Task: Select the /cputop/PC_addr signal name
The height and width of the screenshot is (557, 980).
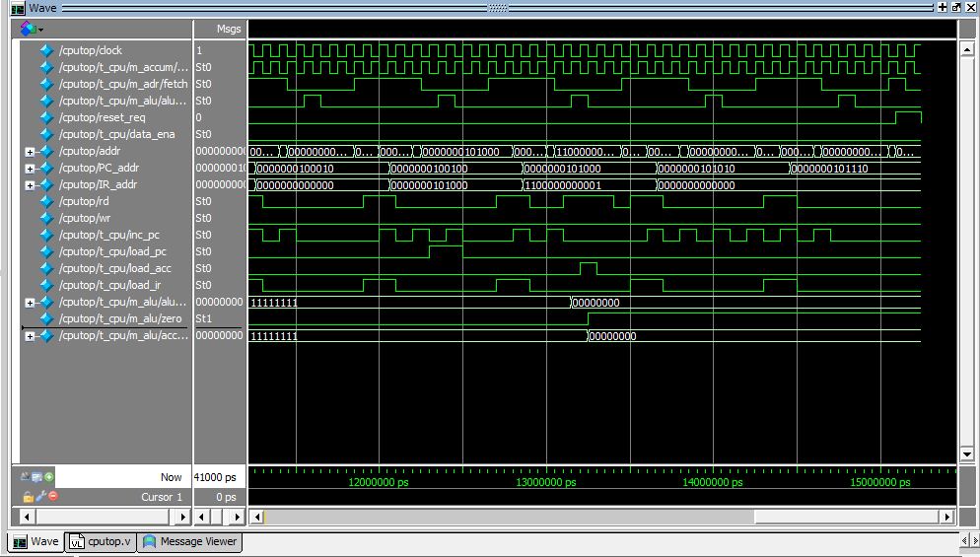Action: point(99,169)
